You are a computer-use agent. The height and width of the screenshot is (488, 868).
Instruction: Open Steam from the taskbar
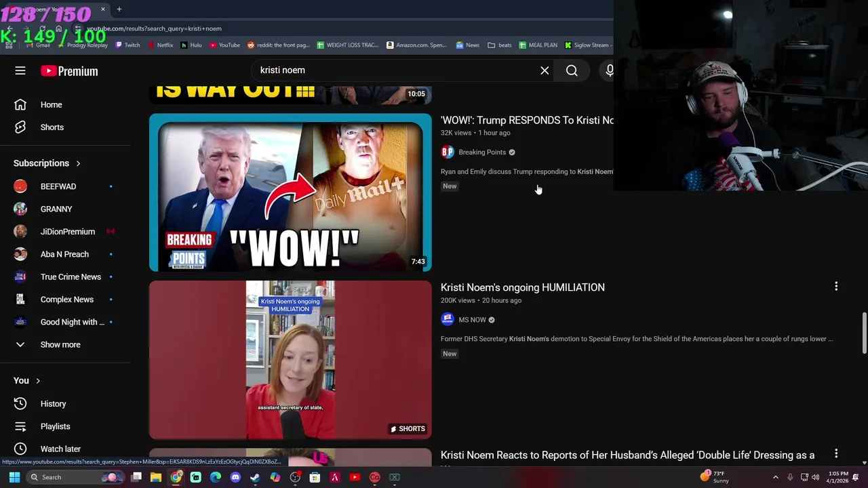255,477
